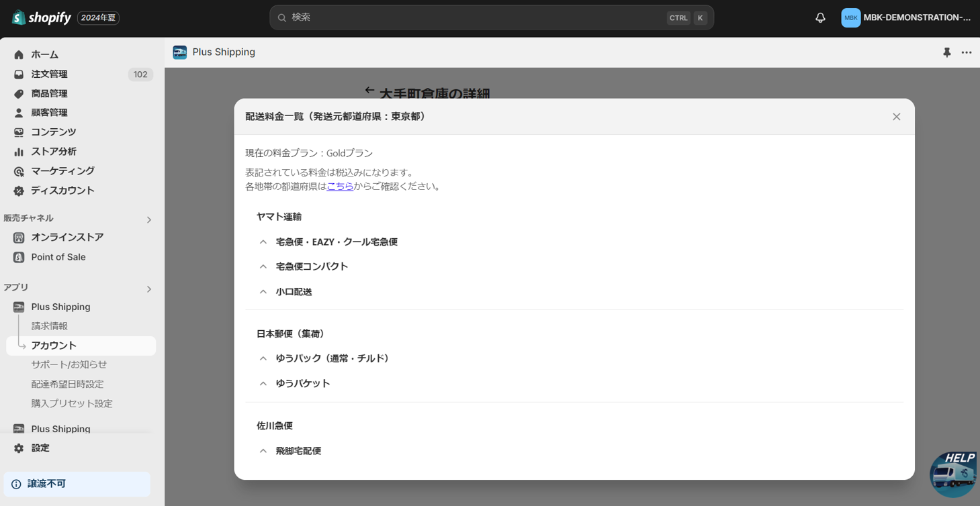Click the 佐川急便 carrier heading

tap(274, 425)
